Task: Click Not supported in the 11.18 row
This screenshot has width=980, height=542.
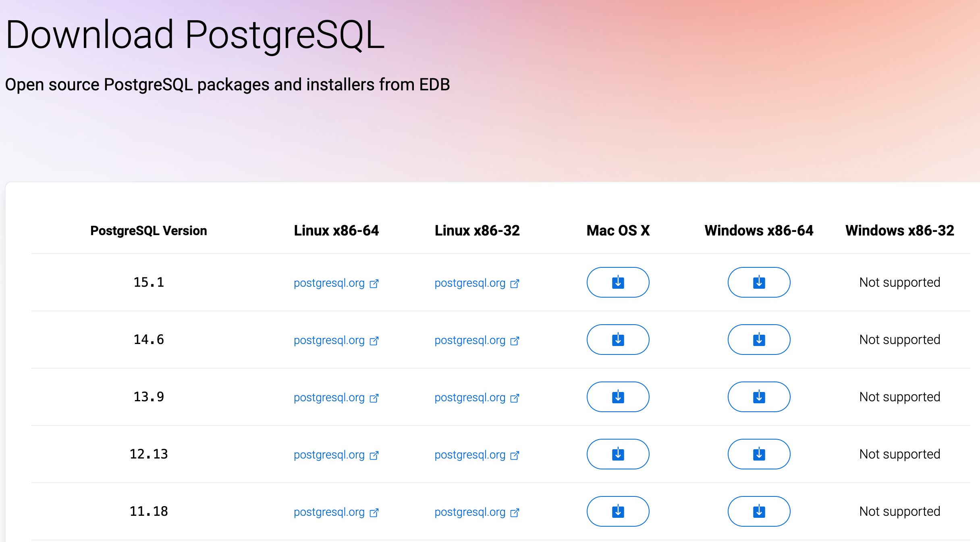Action: 900,511
